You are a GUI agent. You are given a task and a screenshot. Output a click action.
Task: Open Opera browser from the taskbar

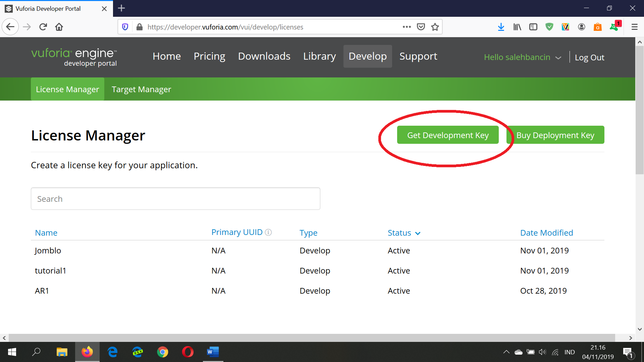(x=188, y=352)
